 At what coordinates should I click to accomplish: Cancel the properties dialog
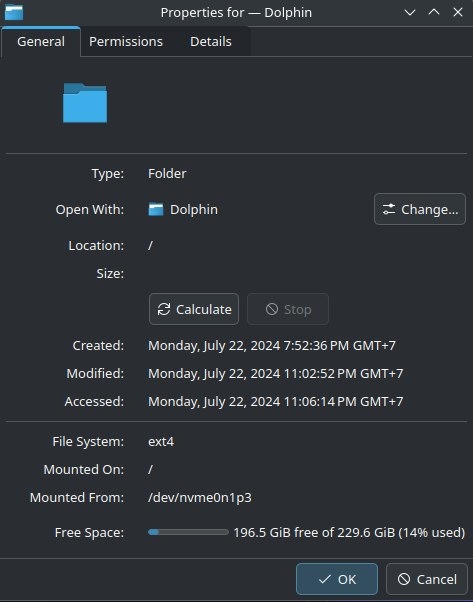(427, 579)
